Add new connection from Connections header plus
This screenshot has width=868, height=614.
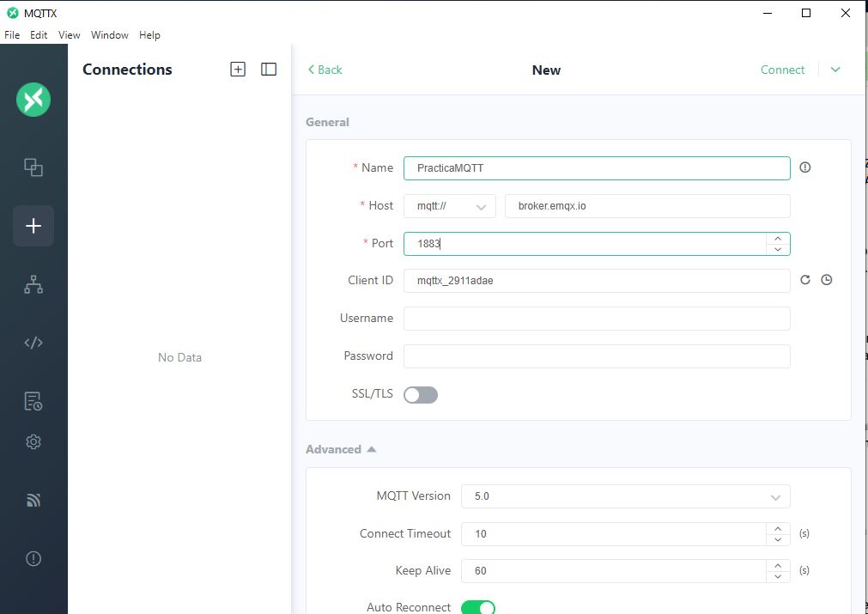pos(238,70)
